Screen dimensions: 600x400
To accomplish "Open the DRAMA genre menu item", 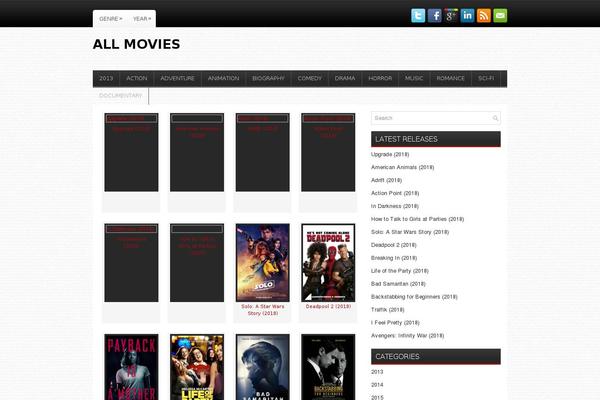I will pos(345,78).
